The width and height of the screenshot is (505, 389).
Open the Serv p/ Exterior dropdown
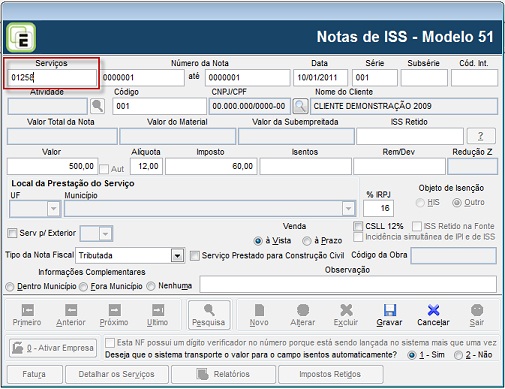pyautogui.click(x=105, y=233)
